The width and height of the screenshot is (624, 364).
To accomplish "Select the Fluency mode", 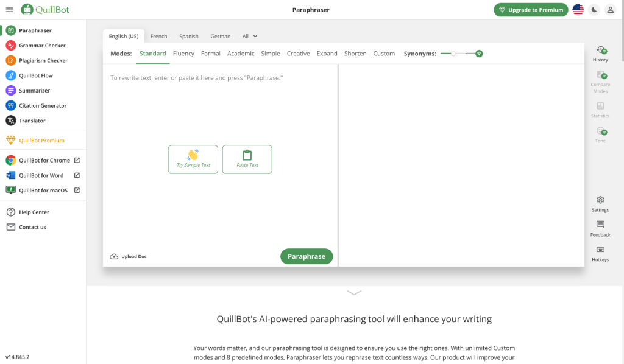I will pos(183,54).
